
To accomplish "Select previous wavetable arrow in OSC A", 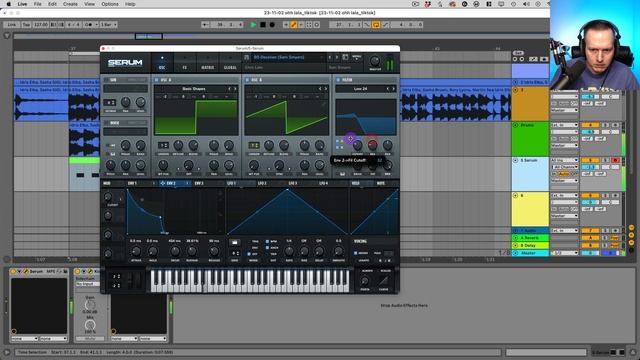I will tap(229, 89).
